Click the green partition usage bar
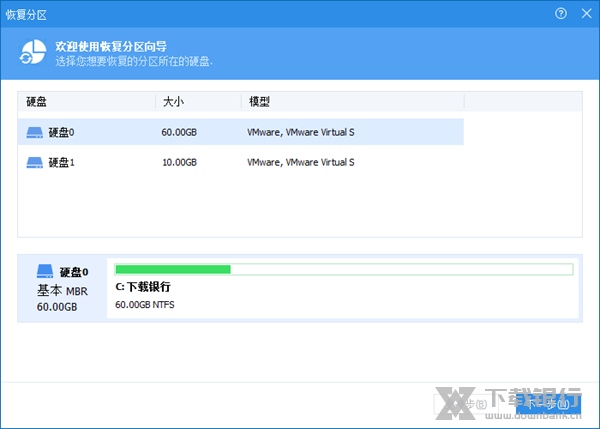This screenshot has width=600, height=429. pyautogui.click(x=173, y=269)
